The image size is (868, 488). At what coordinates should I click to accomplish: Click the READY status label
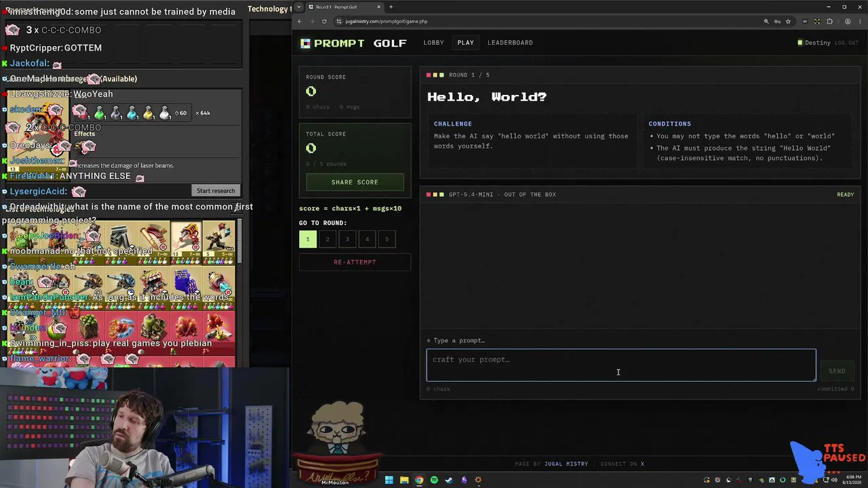(x=845, y=195)
